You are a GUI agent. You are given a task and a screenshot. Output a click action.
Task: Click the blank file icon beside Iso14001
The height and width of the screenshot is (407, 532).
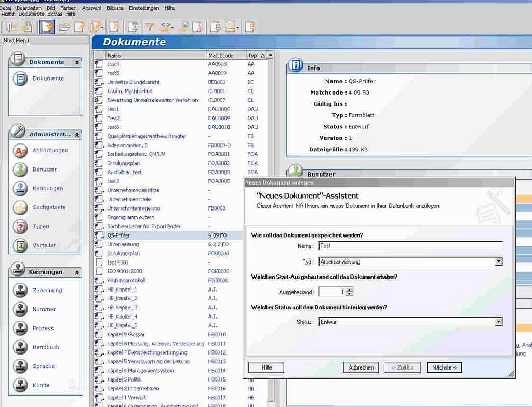[99, 262]
